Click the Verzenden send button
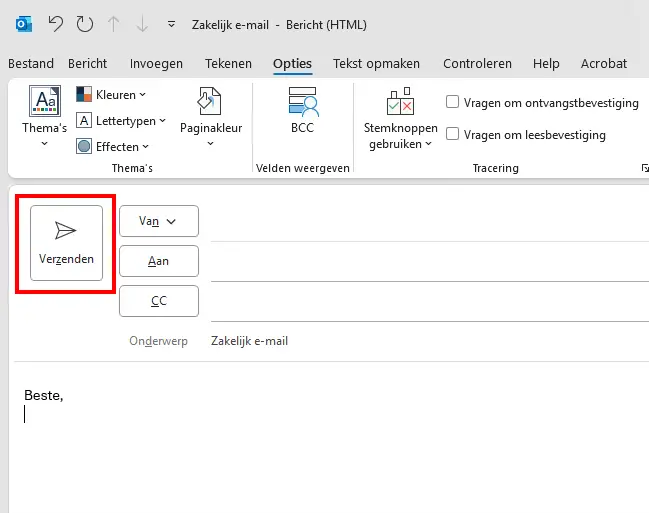The height and width of the screenshot is (513, 649). point(66,243)
